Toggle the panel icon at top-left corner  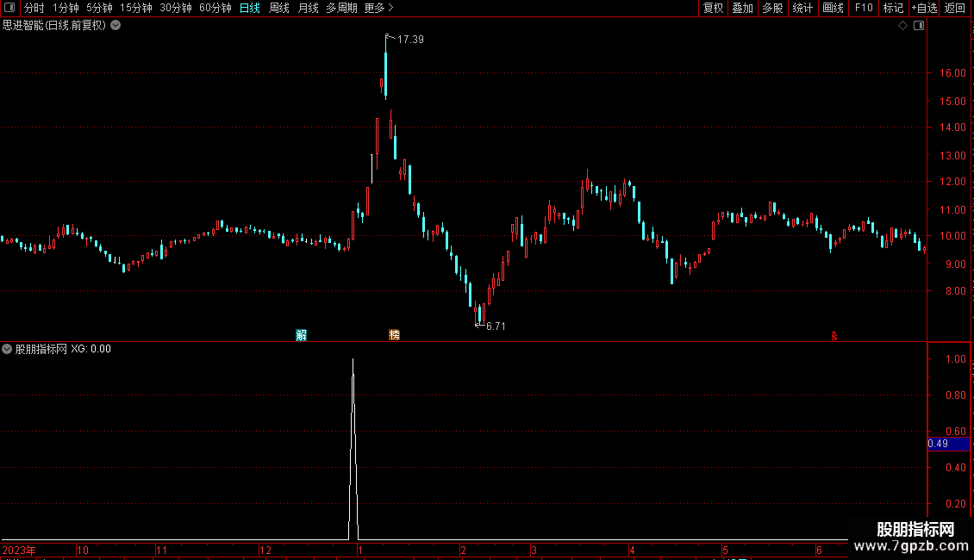pos(9,8)
